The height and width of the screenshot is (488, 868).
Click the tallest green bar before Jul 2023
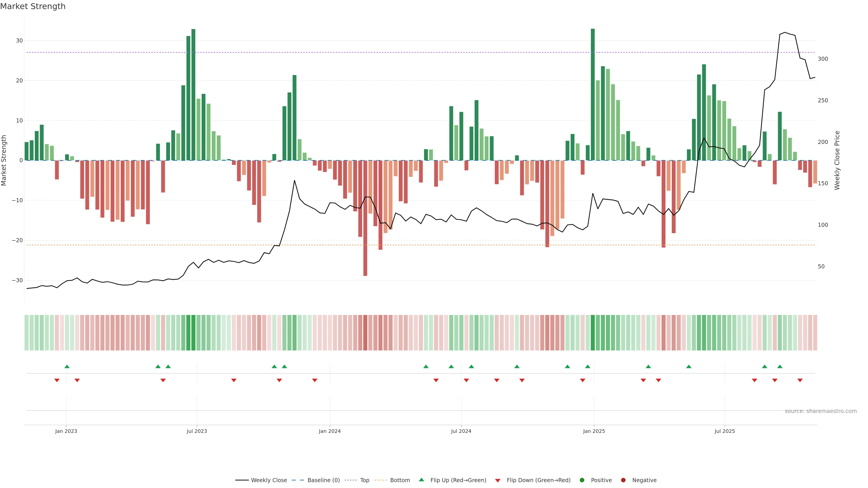point(193,95)
